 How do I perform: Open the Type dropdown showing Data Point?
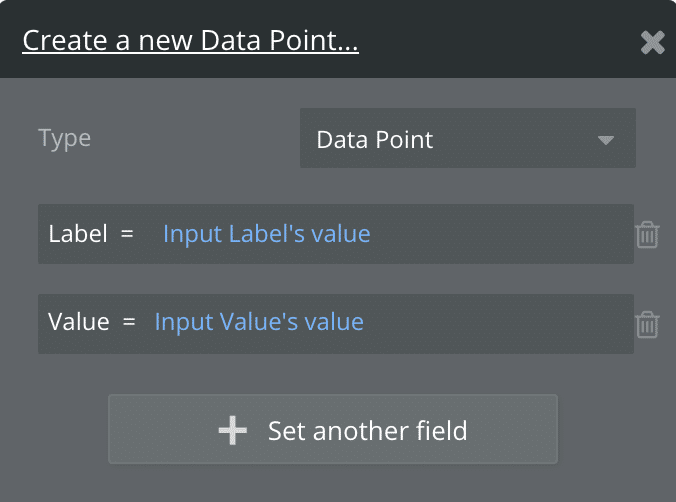(x=467, y=139)
